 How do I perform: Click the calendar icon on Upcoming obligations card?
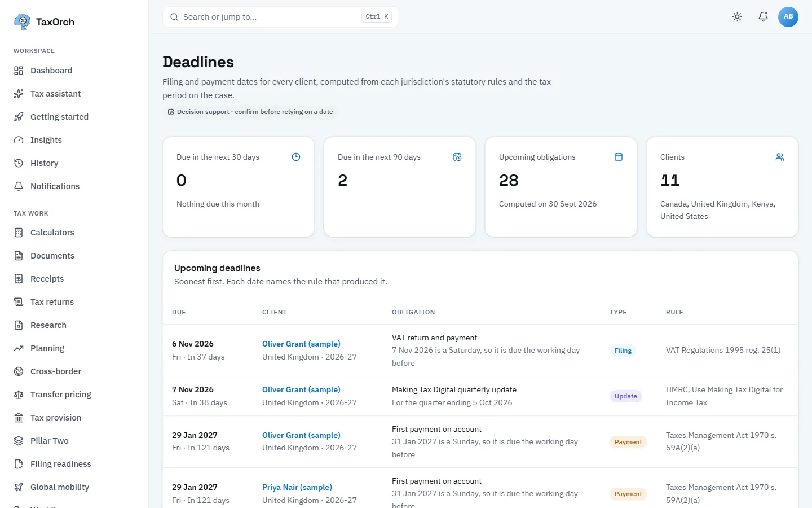point(619,157)
